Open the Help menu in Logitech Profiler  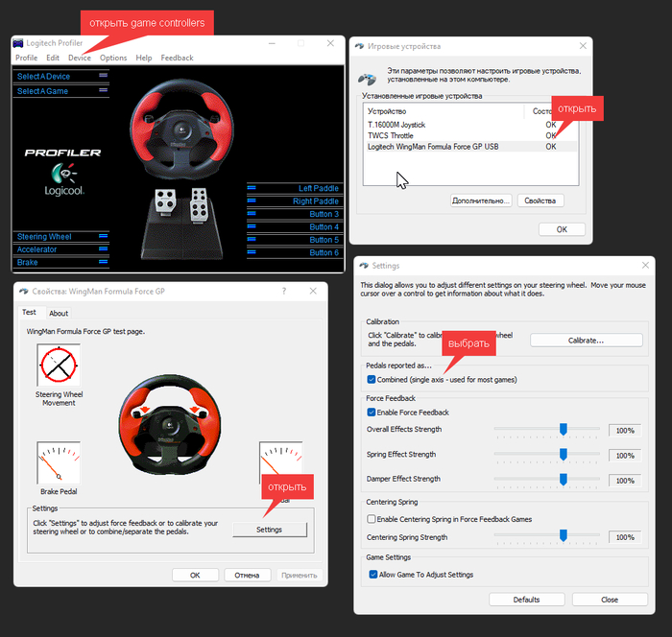pos(144,58)
